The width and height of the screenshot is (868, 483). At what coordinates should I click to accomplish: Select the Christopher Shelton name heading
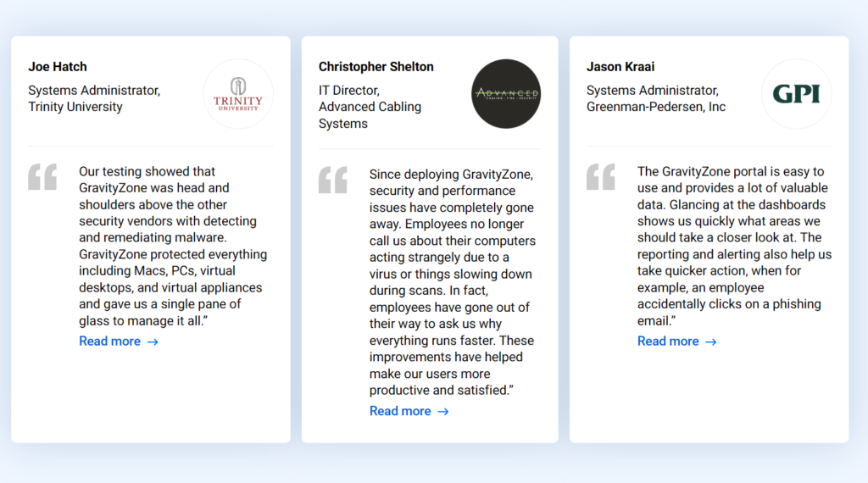(x=376, y=66)
